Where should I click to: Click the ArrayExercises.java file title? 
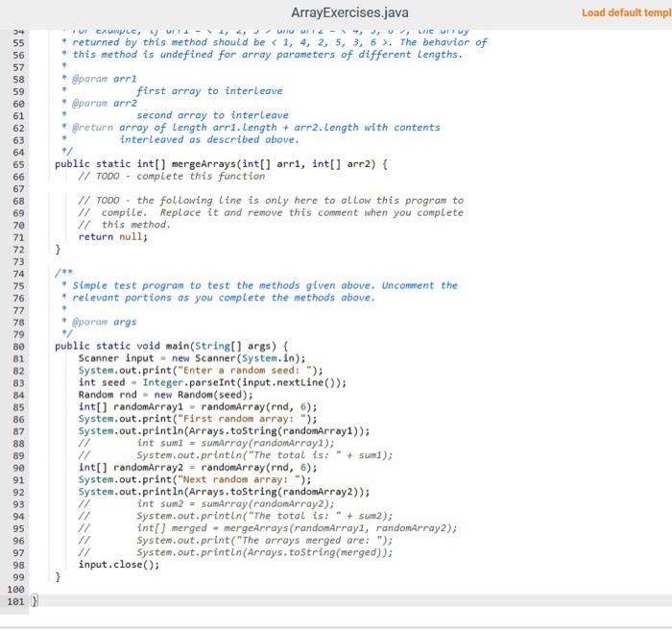[x=349, y=12]
